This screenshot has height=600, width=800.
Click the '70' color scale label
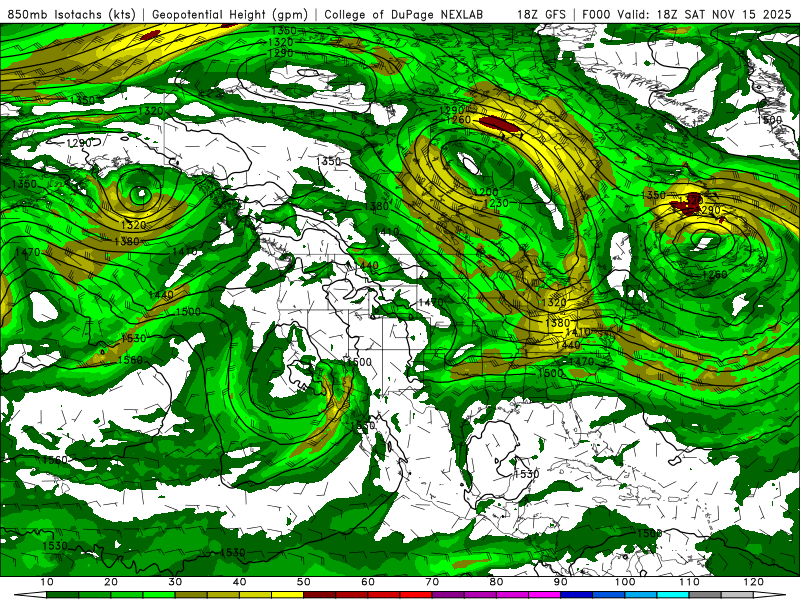tap(432, 582)
